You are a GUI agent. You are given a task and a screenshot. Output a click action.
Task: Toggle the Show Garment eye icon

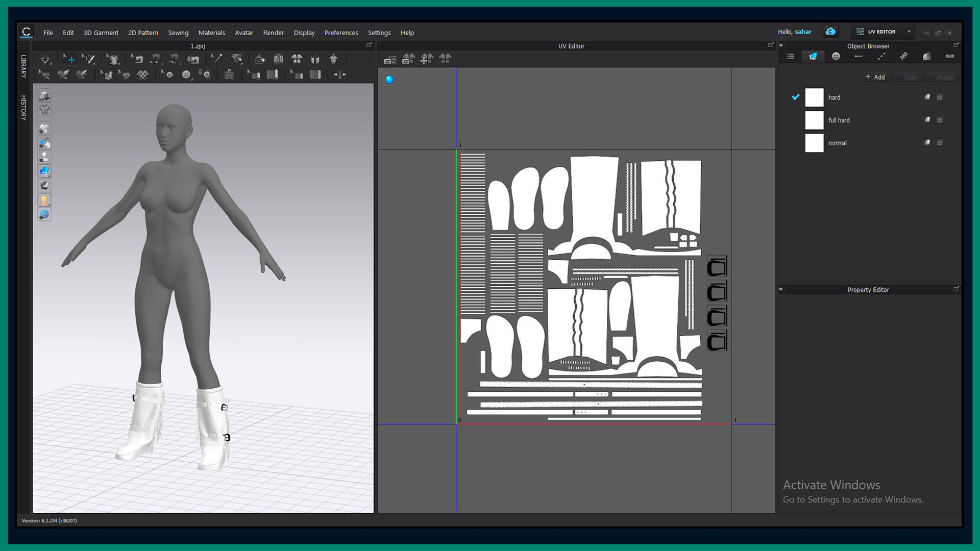coord(44,128)
